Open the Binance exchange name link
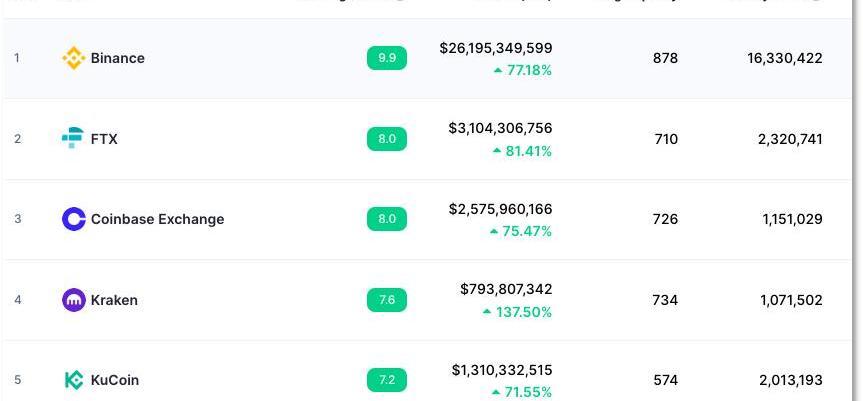The width and height of the screenshot is (863, 401). pos(118,58)
